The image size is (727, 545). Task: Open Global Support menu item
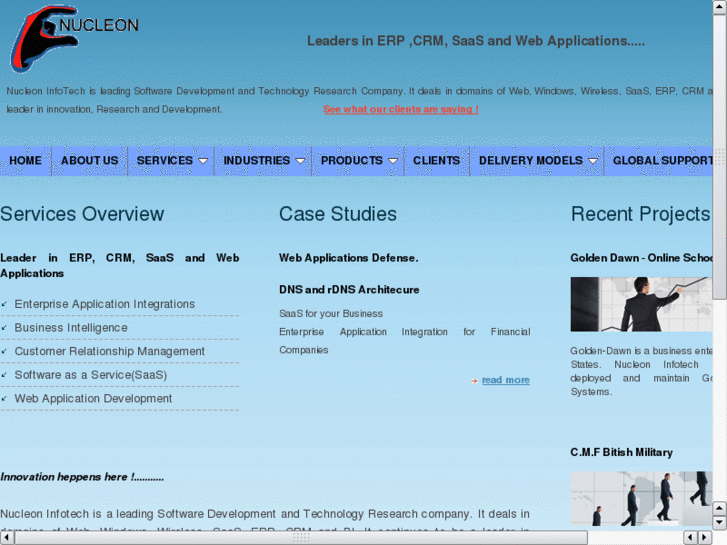tap(662, 160)
